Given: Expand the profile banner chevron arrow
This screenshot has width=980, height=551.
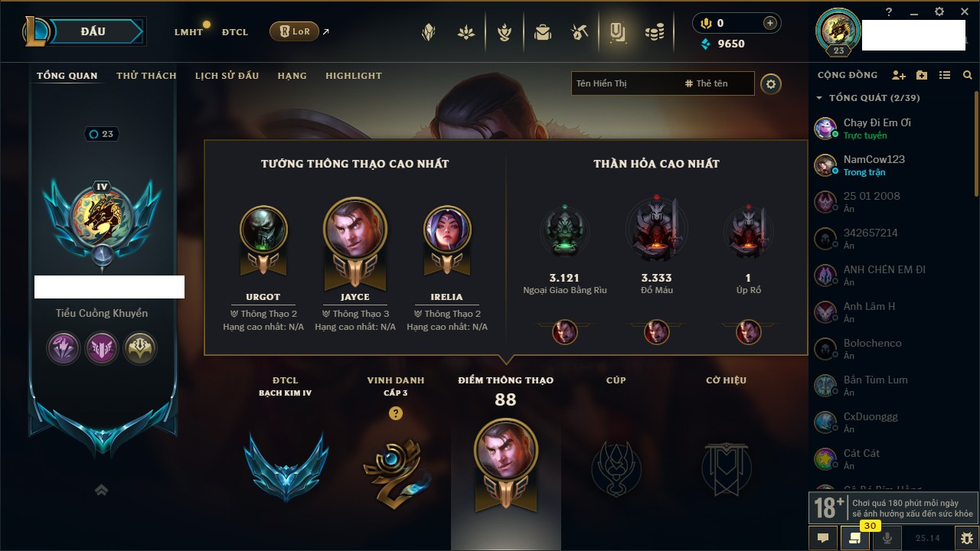Looking at the screenshot, I should (101, 490).
